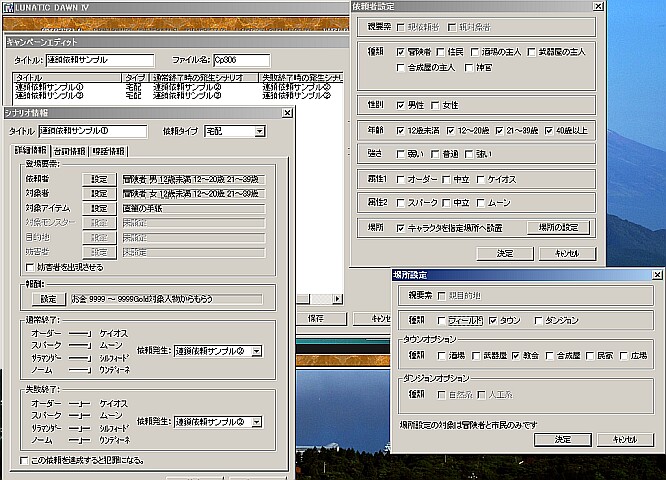Click the ファイル名 input field

point(239,60)
